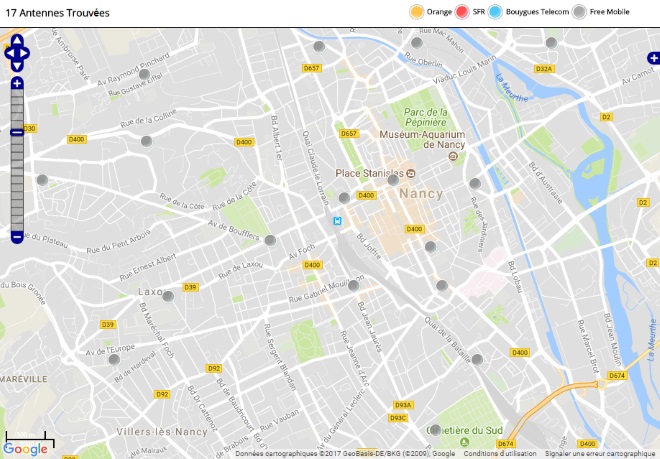This screenshot has width=660, height=459.
Task: Click antenna marker near Rue Gustave Eiffel
Action: [x=144, y=74]
